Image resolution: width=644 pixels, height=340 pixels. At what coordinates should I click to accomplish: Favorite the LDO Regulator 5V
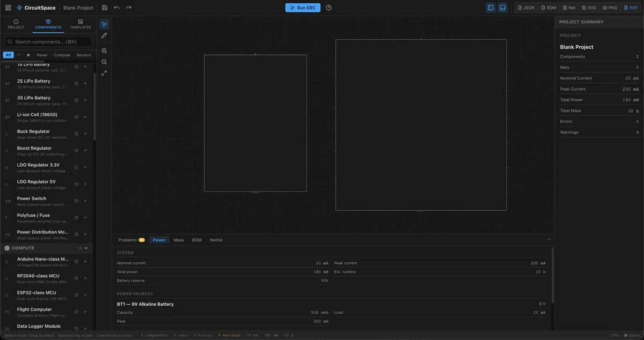coord(76,184)
